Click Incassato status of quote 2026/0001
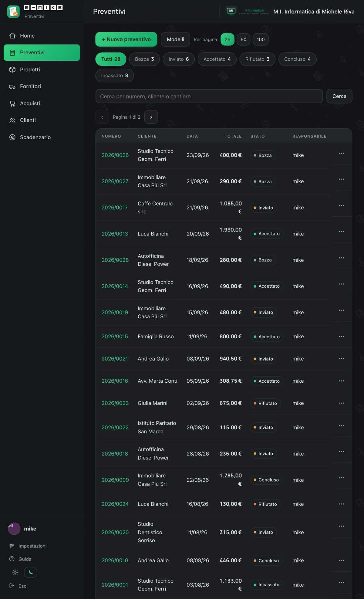 (267, 585)
